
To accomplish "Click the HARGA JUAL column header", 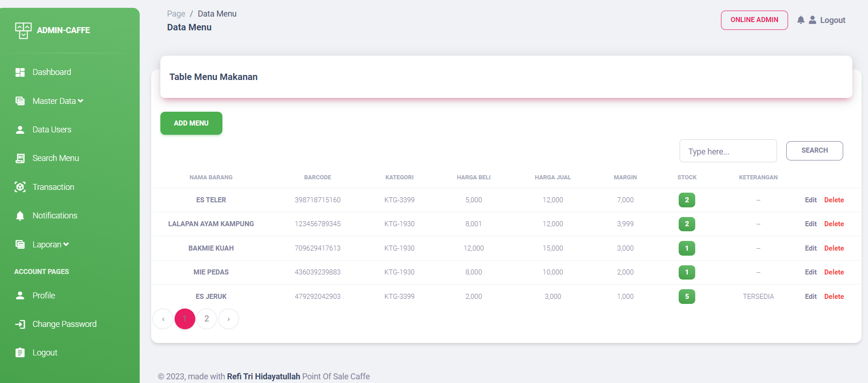I will click(553, 177).
